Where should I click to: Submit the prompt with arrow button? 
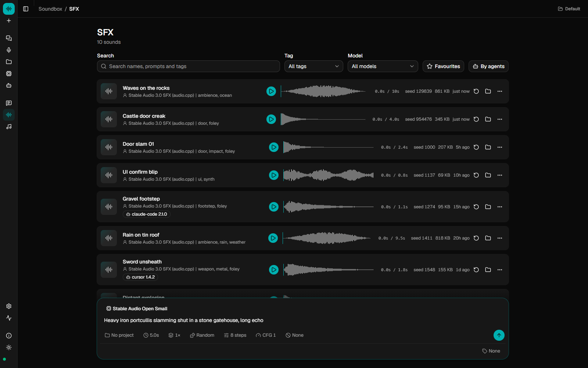499,335
